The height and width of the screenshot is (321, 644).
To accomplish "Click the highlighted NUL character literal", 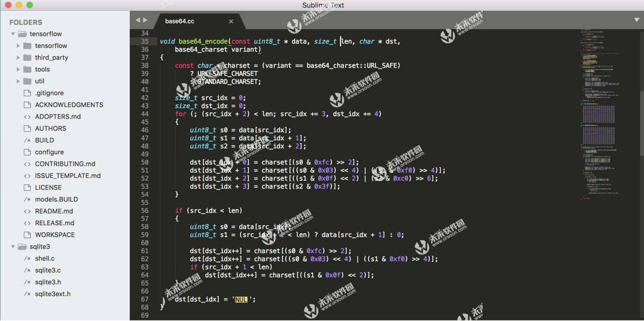I will point(242,299).
